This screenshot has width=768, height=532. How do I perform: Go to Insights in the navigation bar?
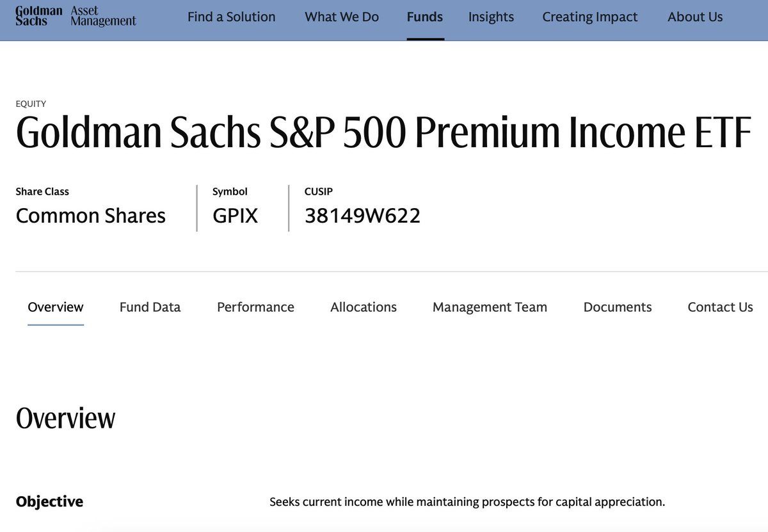click(491, 17)
